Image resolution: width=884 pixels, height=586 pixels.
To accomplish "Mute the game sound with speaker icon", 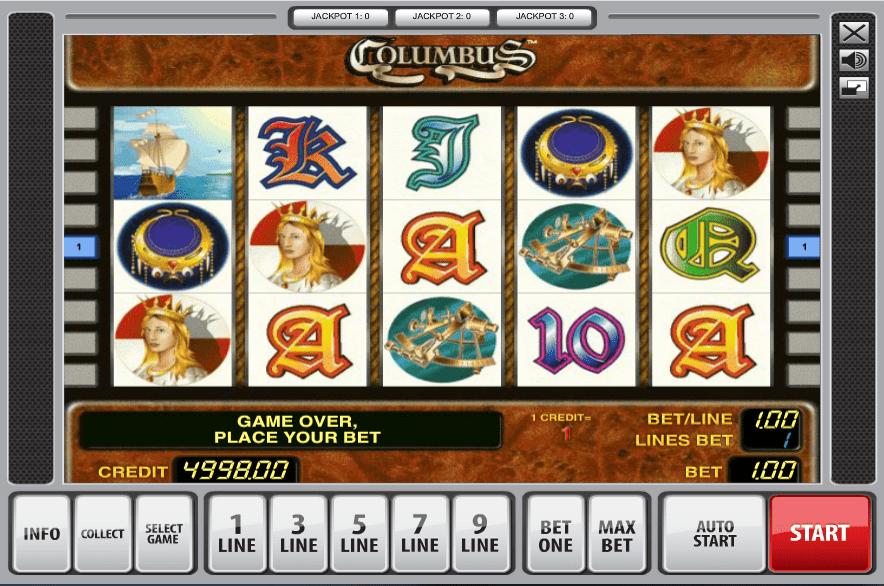I will [x=854, y=60].
